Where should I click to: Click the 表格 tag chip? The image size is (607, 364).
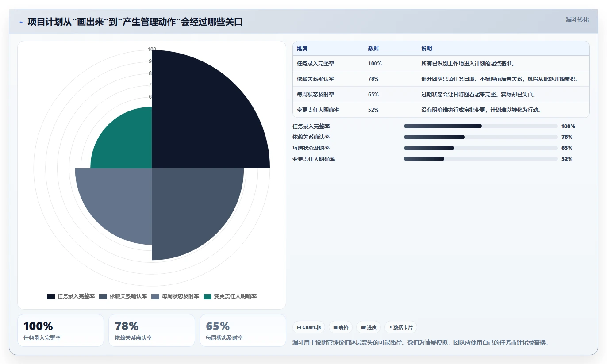click(x=341, y=327)
